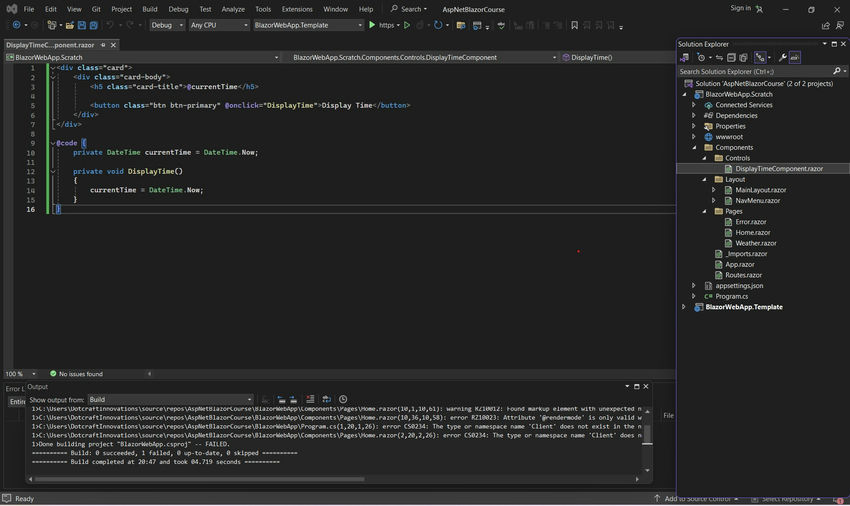Expand the BlazorWebApp.Template project node

(684, 307)
